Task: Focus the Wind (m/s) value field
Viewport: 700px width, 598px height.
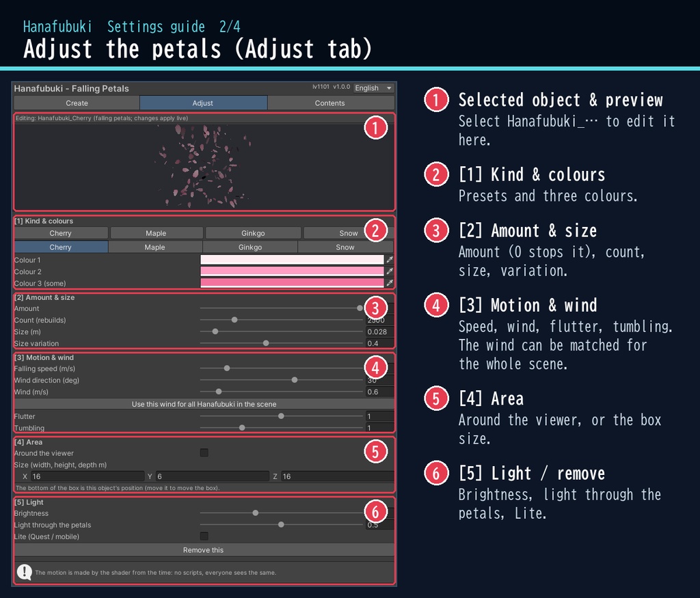Action: point(379,392)
